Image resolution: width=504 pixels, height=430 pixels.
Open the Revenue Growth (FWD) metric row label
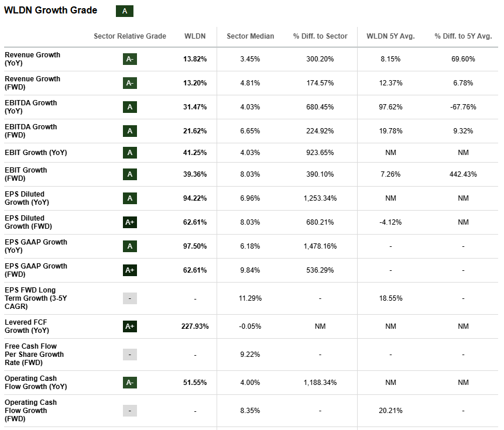tap(32, 83)
